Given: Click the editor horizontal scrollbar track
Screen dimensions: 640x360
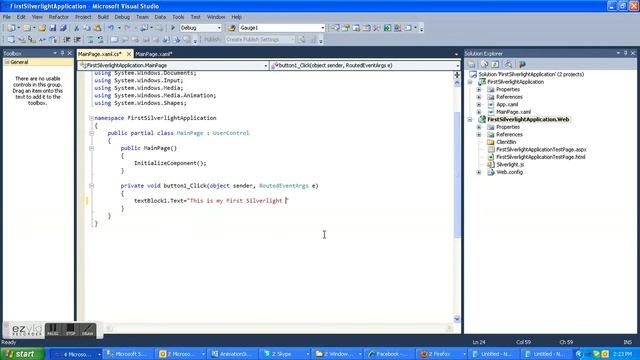Looking at the screenshot, I should 279,328.
